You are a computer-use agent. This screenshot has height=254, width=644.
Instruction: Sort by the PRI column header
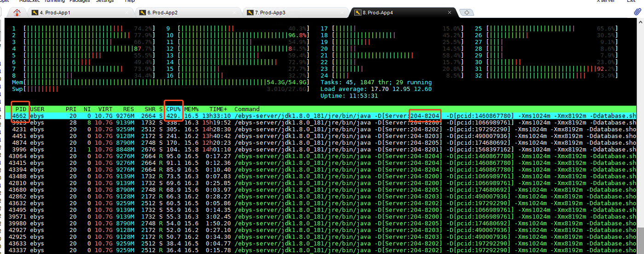pos(71,109)
